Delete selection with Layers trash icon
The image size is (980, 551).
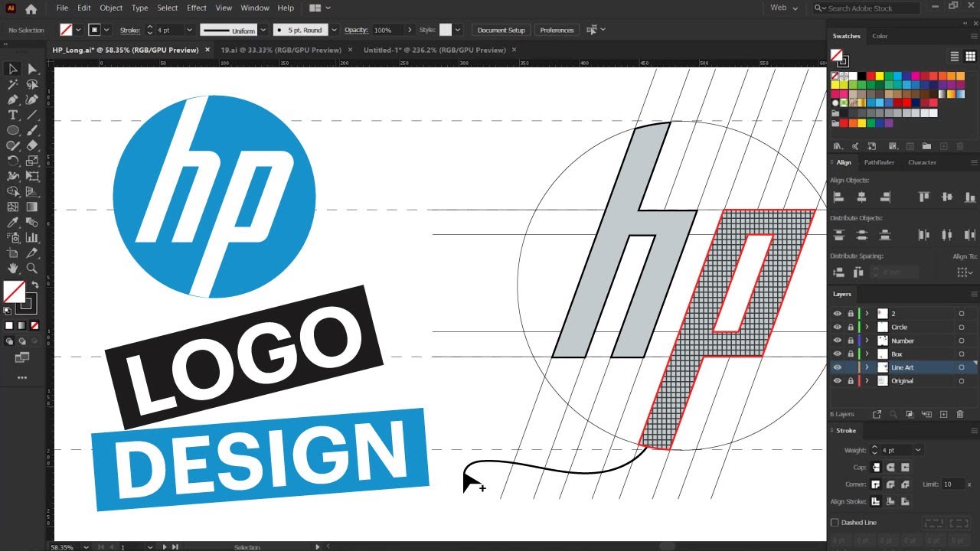pos(960,414)
